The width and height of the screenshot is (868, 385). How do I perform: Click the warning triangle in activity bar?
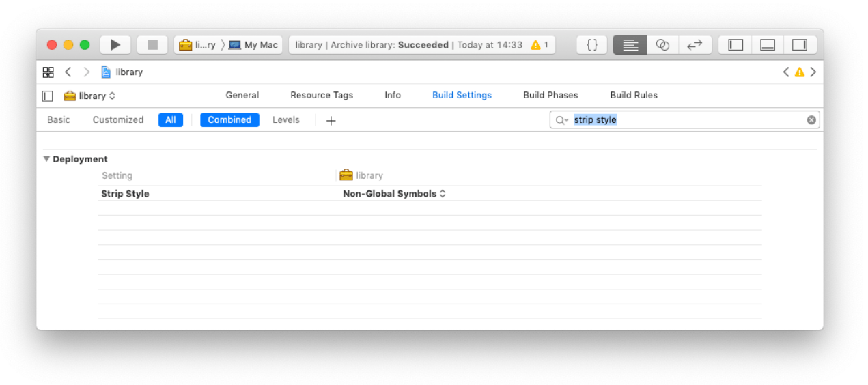pos(535,45)
